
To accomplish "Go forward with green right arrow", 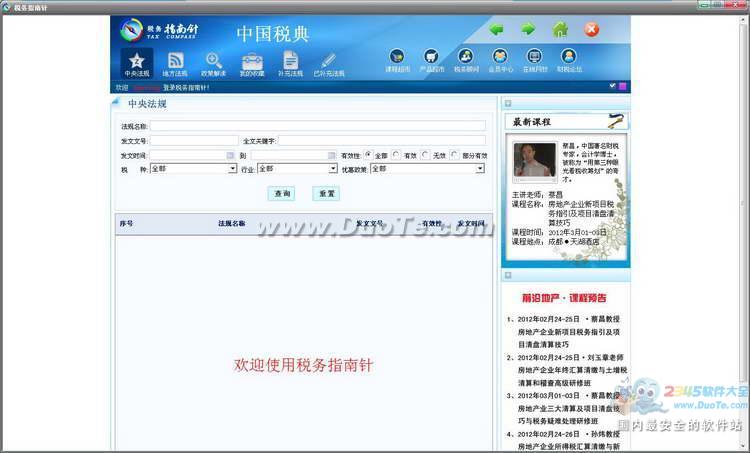I will tap(528, 29).
